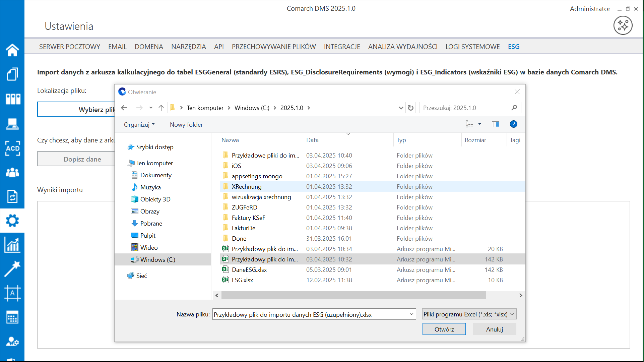Image resolution: width=644 pixels, height=362 pixels.
Task: Click the scroll right arrow of file list
Action: coord(520,295)
